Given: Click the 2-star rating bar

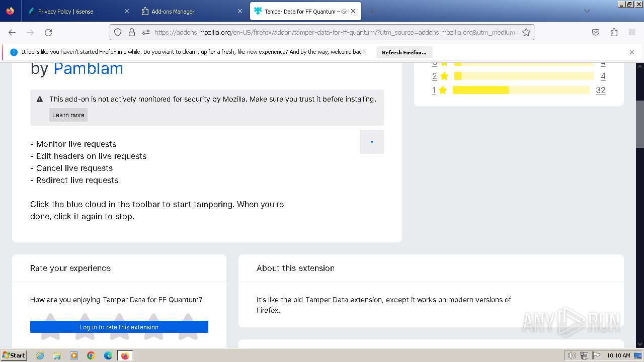Looking at the screenshot, I should pyautogui.click(x=524, y=76).
